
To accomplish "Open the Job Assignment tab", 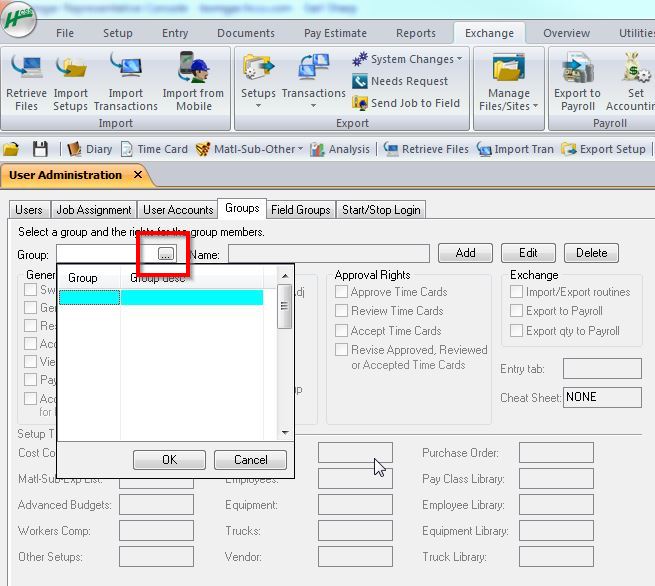I will [x=94, y=210].
